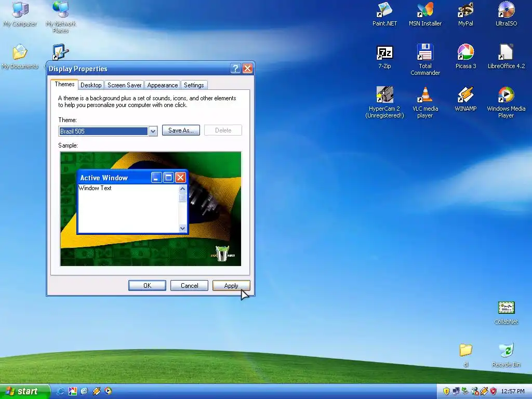Image resolution: width=532 pixels, height=399 pixels.
Task: Click the taskbar clock showing 12:57 PM
Action: point(513,392)
